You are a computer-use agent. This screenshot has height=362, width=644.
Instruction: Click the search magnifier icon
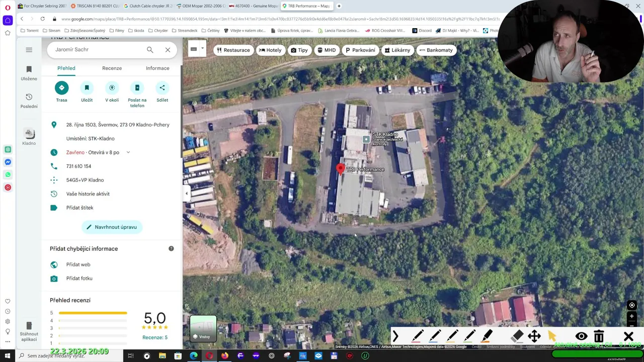pos(150,50)
